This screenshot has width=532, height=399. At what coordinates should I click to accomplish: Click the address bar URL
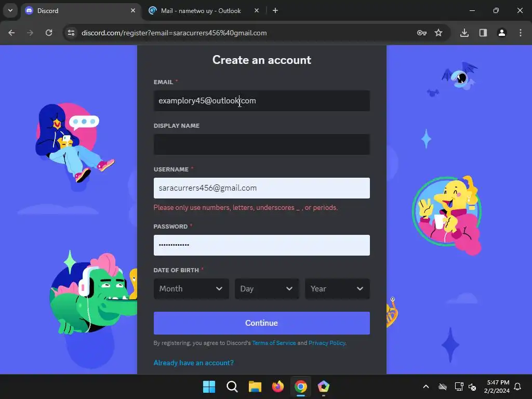[x=174, y=33]
